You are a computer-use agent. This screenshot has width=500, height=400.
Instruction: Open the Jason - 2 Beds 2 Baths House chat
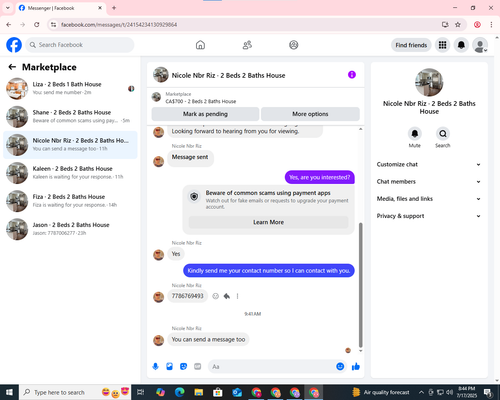70,229
